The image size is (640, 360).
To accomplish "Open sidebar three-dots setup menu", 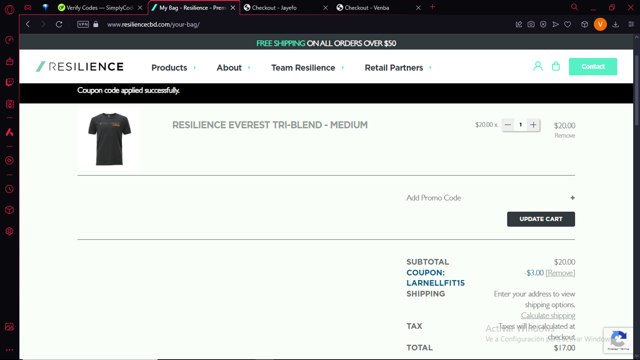I will pos(9,350).
